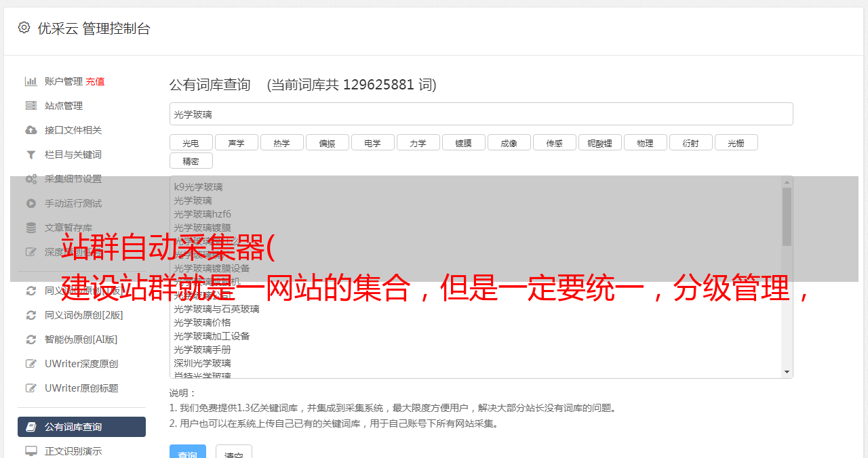Click the database icon for 文章暂存库

click(31, 228)
